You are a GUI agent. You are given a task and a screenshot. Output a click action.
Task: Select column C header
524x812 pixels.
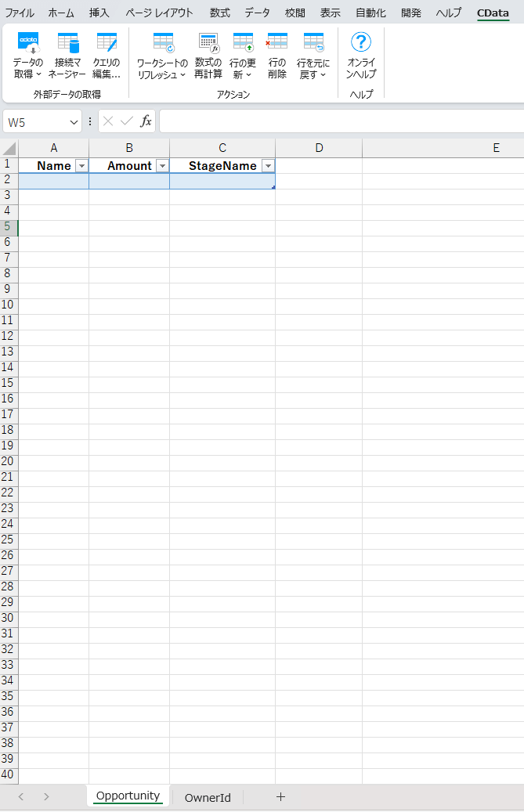coord(222,148)
